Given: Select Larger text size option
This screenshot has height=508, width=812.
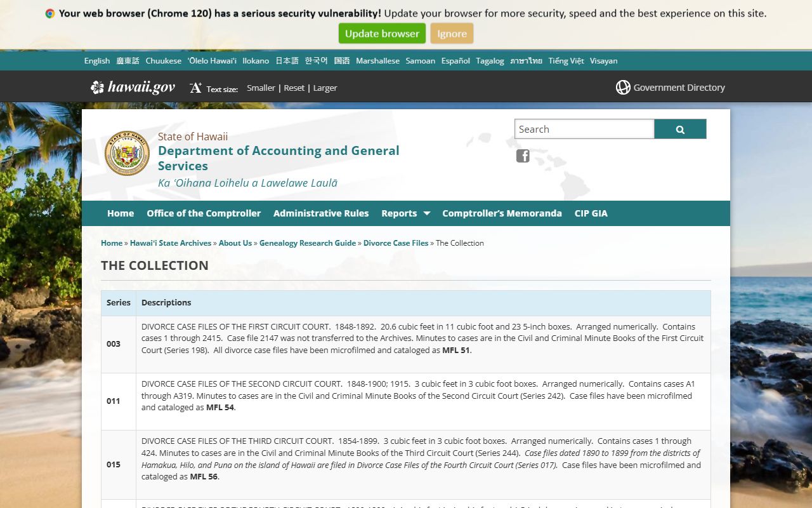Looking at the screenshot, I should (325, 88).
